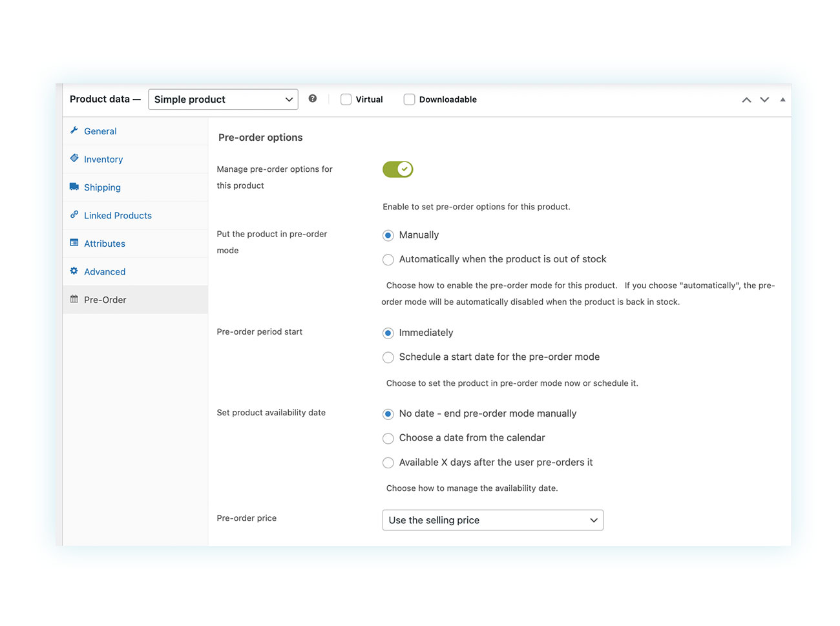
Task: Navigate to the Advanced section
Action: click(x=105, y=271)
